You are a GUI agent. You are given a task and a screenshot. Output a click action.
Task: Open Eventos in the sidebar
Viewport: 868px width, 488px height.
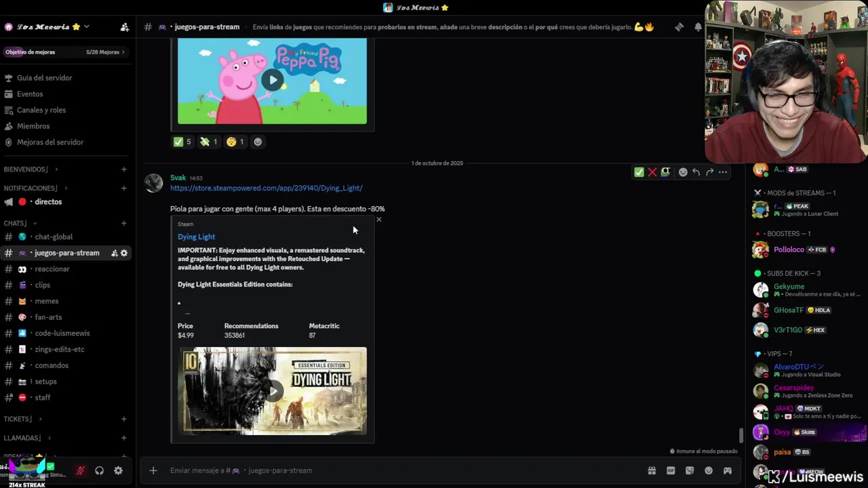pos(66,94)
